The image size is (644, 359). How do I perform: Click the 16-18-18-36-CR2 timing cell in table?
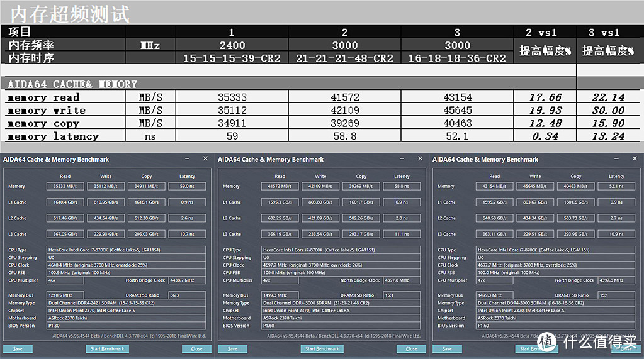(457, 58)
